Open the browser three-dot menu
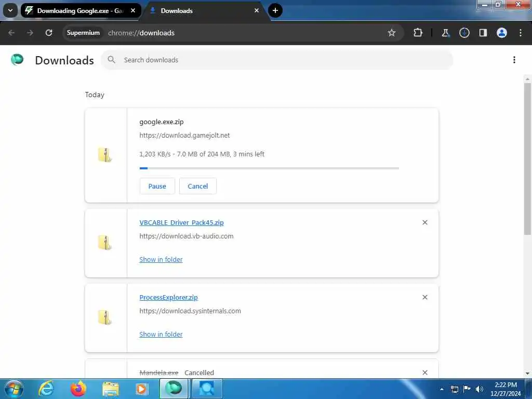The height and width of the screenshot is (399, 532). click(x=521, y=33)
